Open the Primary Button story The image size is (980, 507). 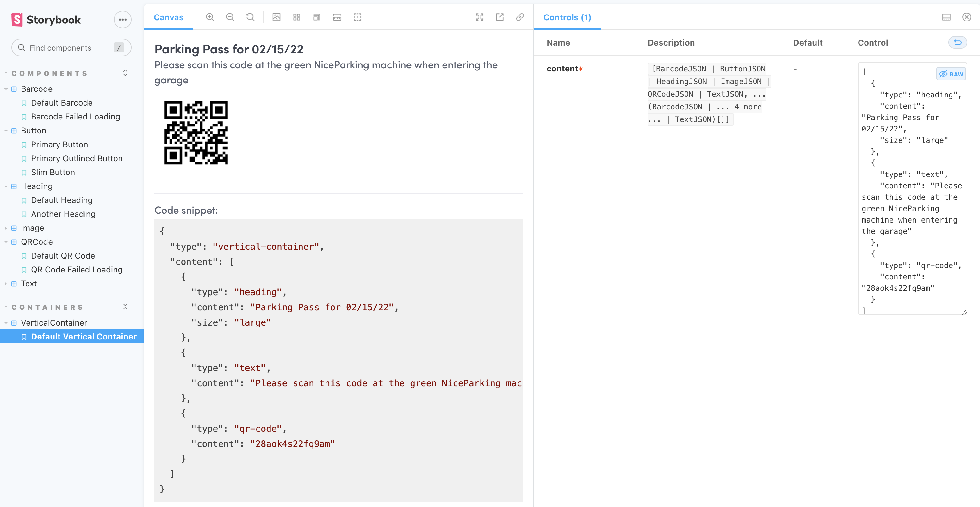click(x=59, y=144)
